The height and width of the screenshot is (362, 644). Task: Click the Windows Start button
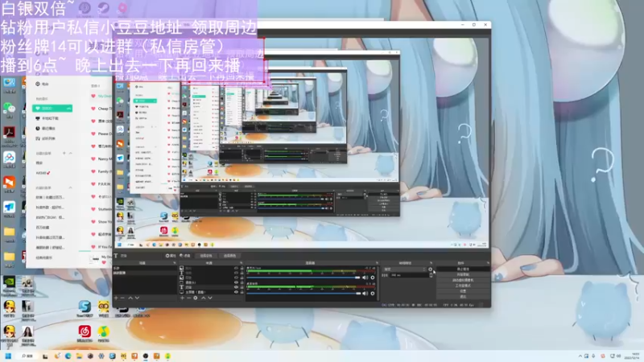coord(8,356)
